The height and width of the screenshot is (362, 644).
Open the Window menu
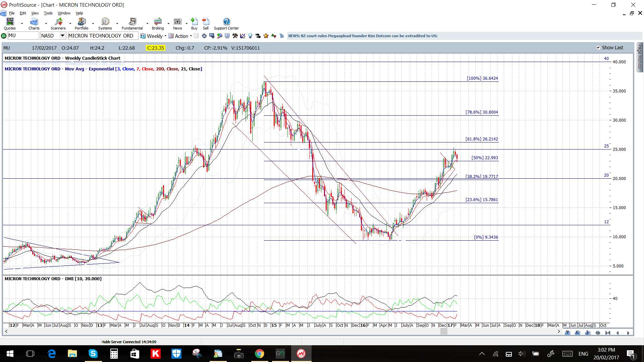point(64,13)
